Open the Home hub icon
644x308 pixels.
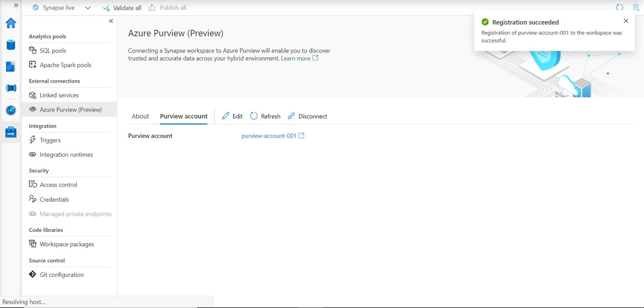(x=11, y=23)
